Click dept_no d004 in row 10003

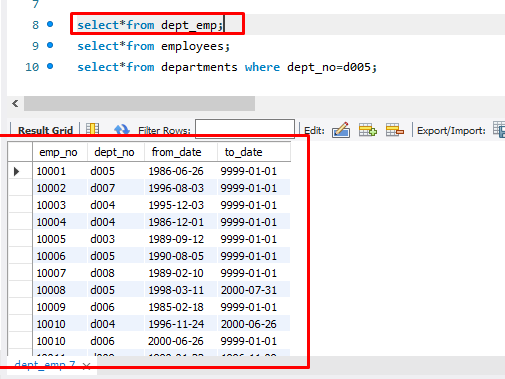coord(116,205)
